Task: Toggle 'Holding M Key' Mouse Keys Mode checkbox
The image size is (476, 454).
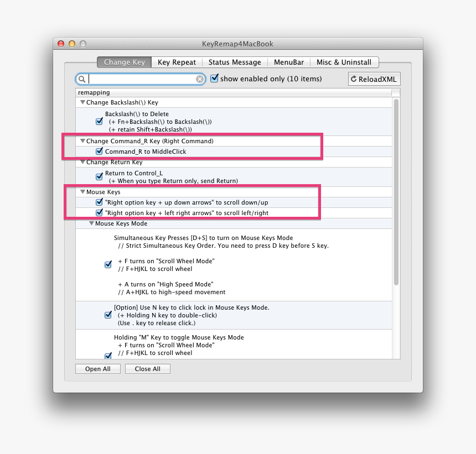Action: point(108,356)
